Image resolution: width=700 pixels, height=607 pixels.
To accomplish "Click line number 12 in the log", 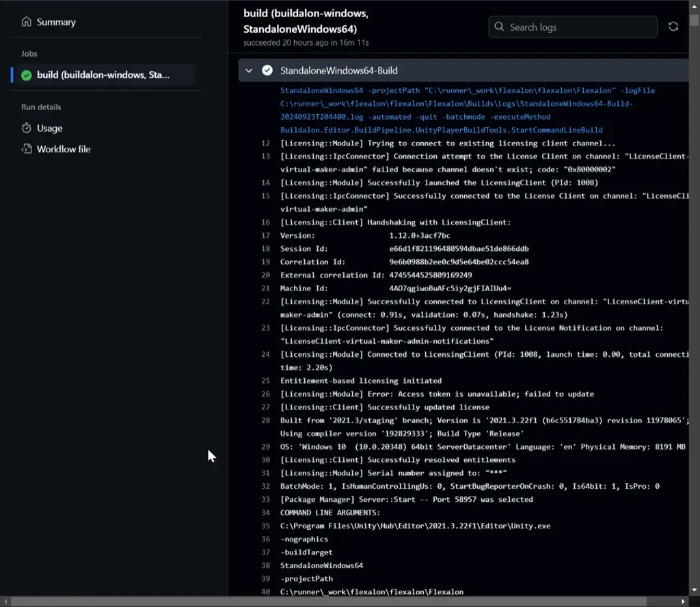I will coord(265,143).
